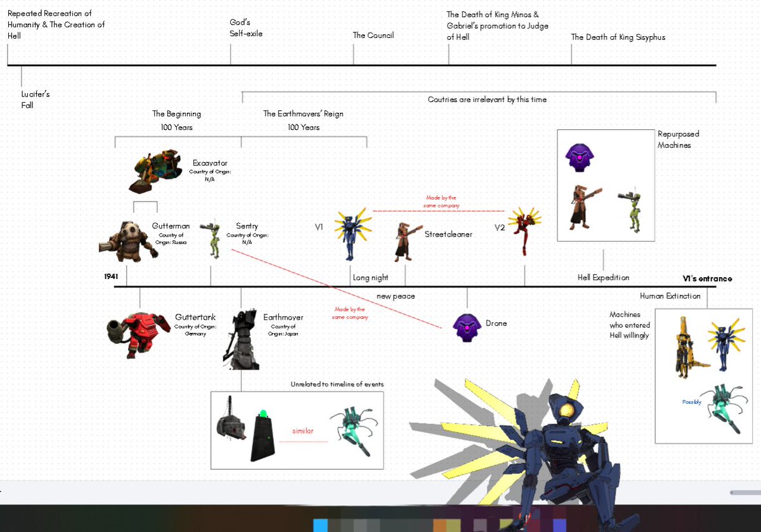Click the green machine image in Unrelated box
The height and width of the screenshot is (532, 761).
coord(353,432)
